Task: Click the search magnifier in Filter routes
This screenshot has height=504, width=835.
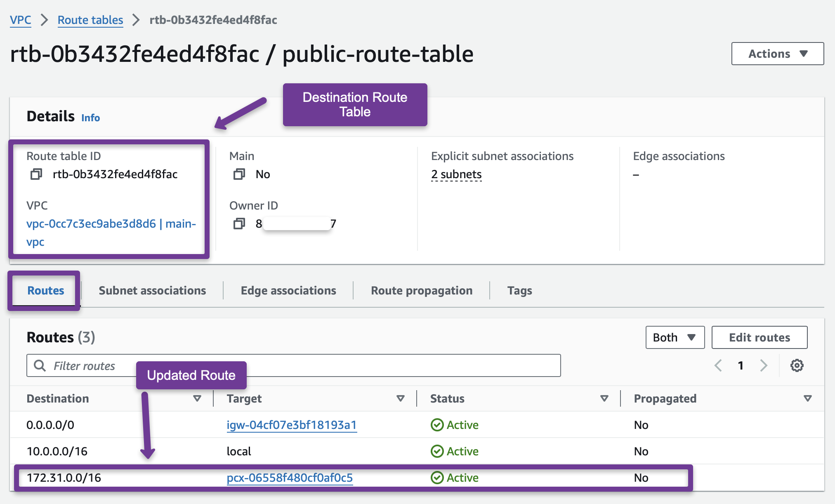Action: [x=40, y=365]
